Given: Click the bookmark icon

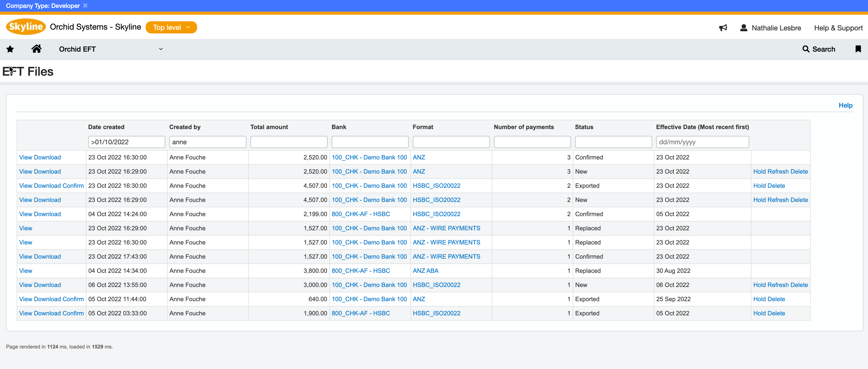Looking at the screenshot, I should click(x=858, y=49).
